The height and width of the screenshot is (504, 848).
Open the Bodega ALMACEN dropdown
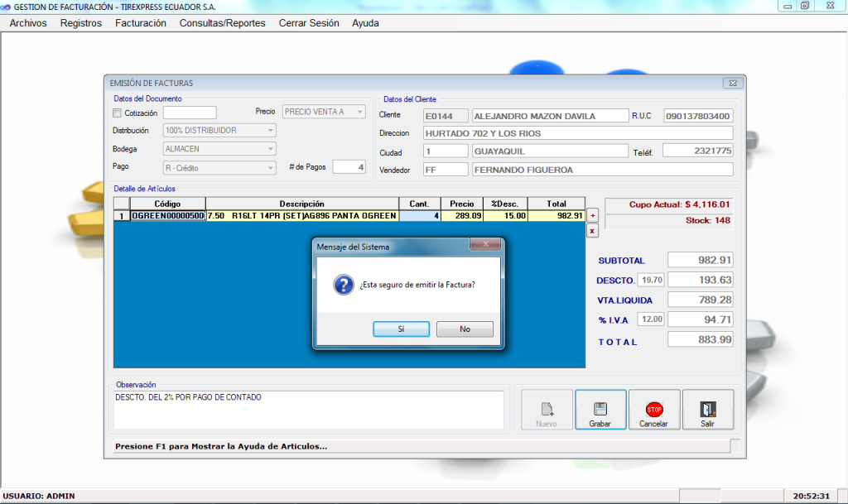coord(270,149)
